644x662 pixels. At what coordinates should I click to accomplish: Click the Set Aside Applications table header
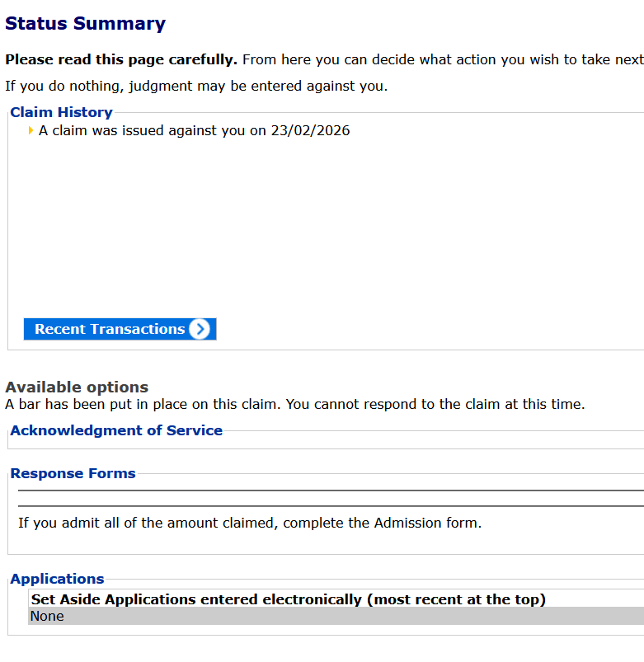[x=289, y=599]
